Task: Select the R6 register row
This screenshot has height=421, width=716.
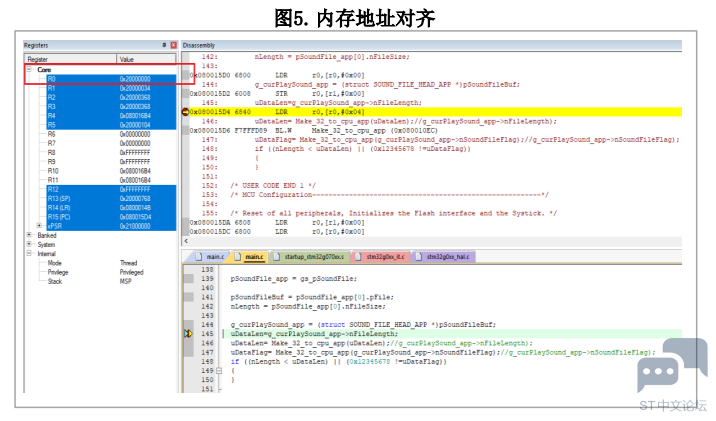Action: click(111, 134)
